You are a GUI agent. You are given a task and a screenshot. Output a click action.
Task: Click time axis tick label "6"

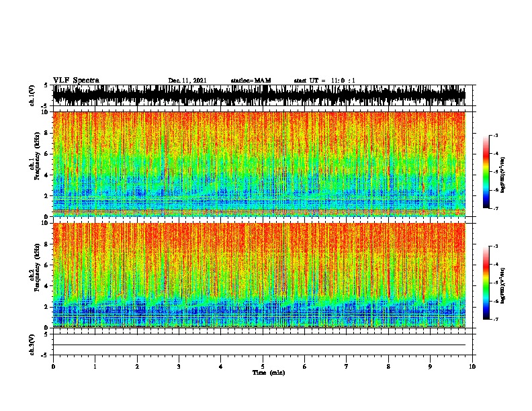tap(305, 367)
